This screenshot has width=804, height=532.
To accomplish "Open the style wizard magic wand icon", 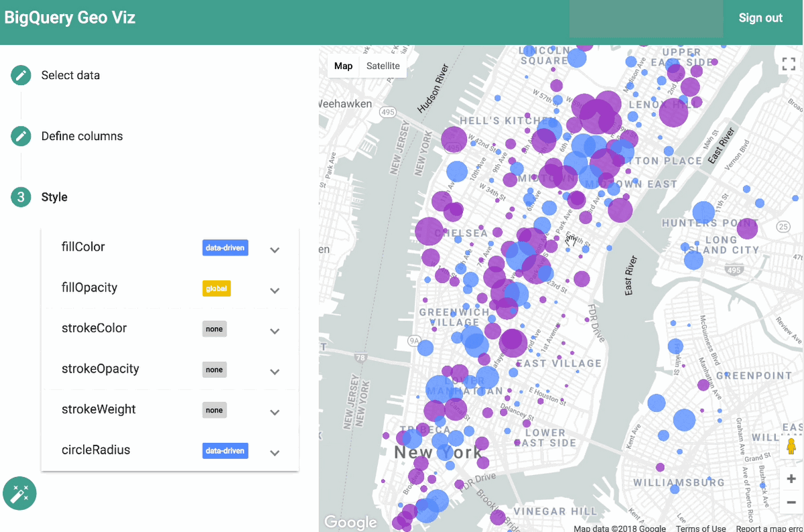I will pyautogui.click(x=19, y=493).
